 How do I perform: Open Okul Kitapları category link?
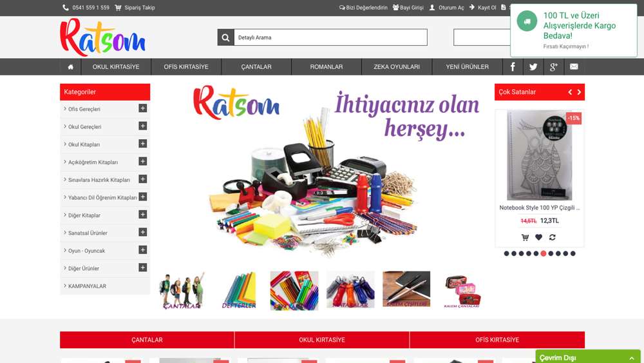click(x=84, y=144)
